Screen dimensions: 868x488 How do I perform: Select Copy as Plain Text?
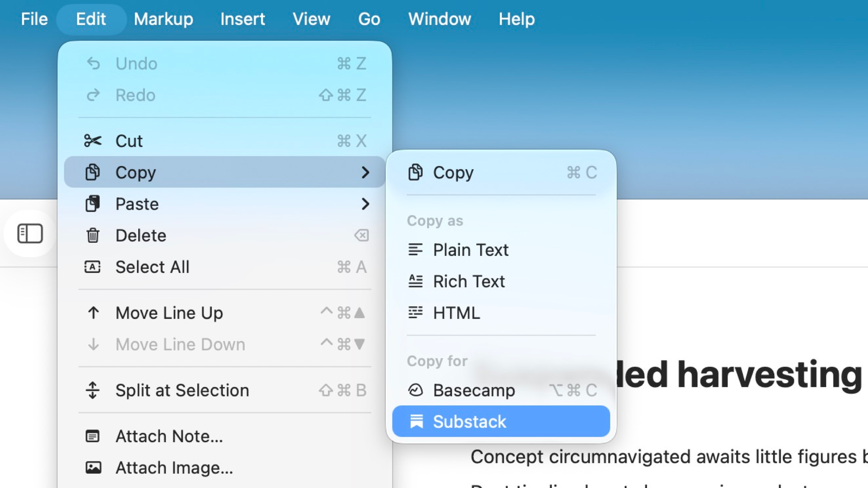(470, 250)
